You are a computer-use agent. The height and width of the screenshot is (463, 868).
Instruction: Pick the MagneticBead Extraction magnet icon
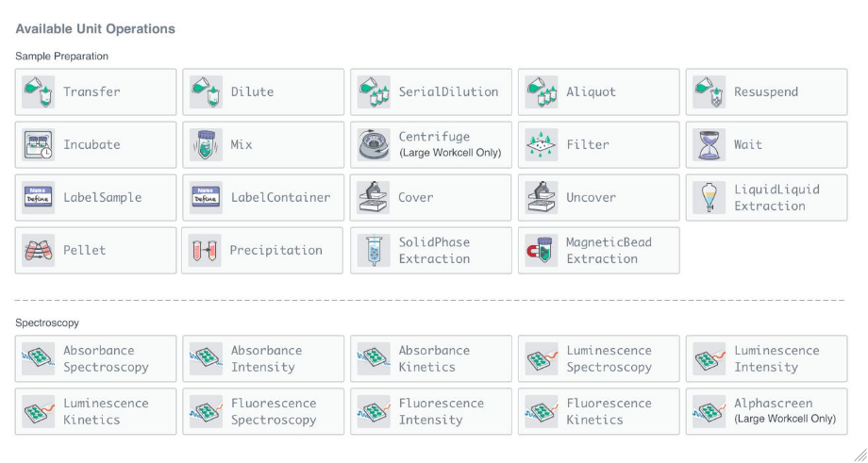[x=542, y=251]
